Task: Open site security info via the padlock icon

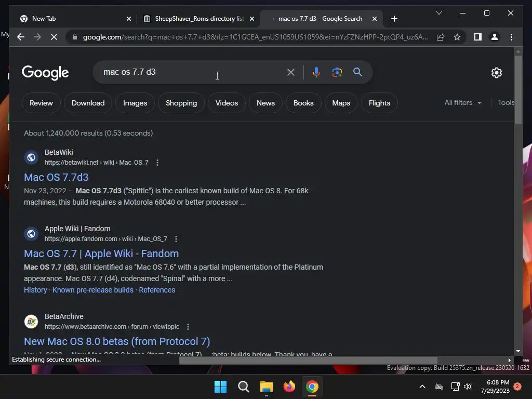Action: [75, 37]
